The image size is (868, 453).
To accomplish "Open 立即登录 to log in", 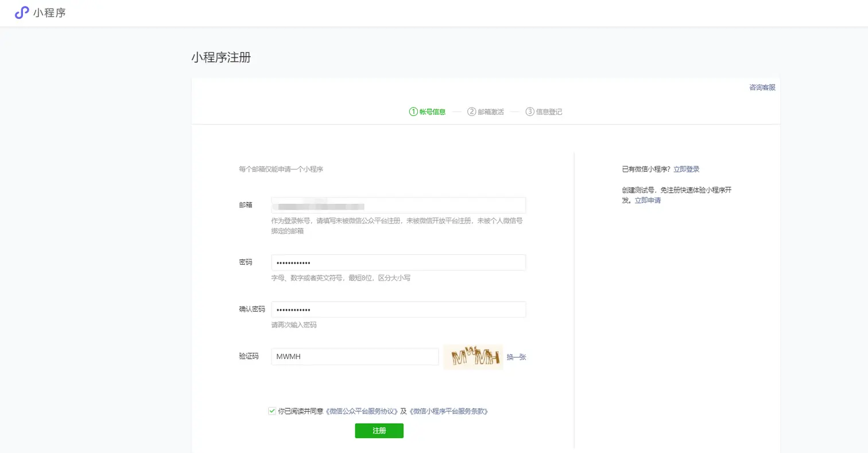I will click(687, 169).
